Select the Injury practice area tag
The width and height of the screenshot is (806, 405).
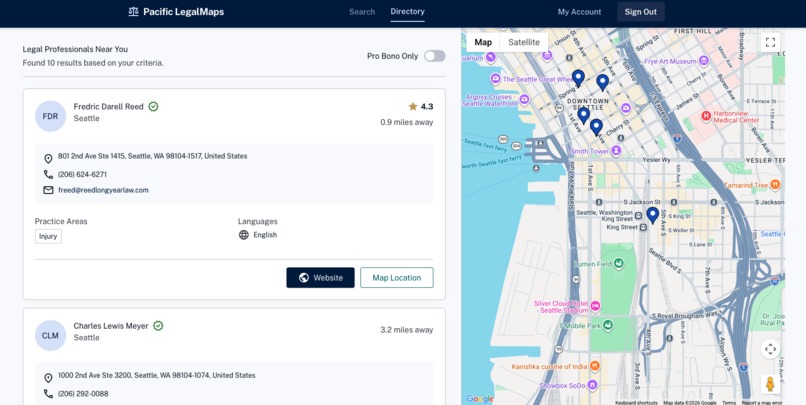[x=48, y=236]
